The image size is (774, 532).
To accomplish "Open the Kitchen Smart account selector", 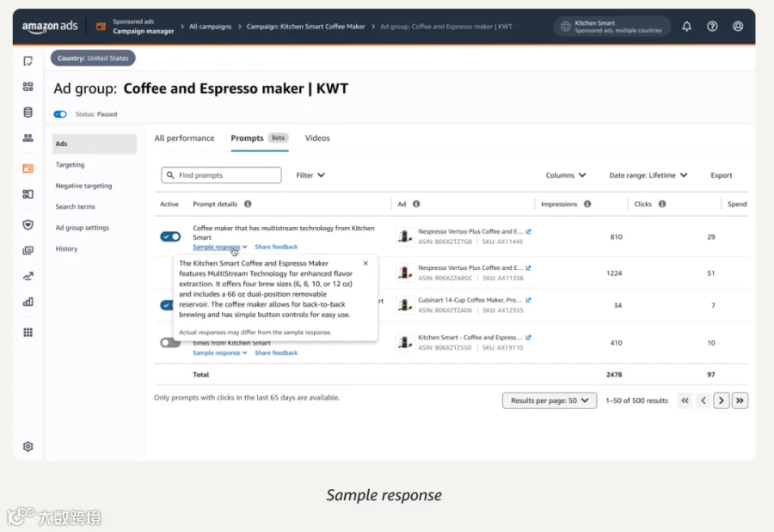I will [x=612, y=27].
